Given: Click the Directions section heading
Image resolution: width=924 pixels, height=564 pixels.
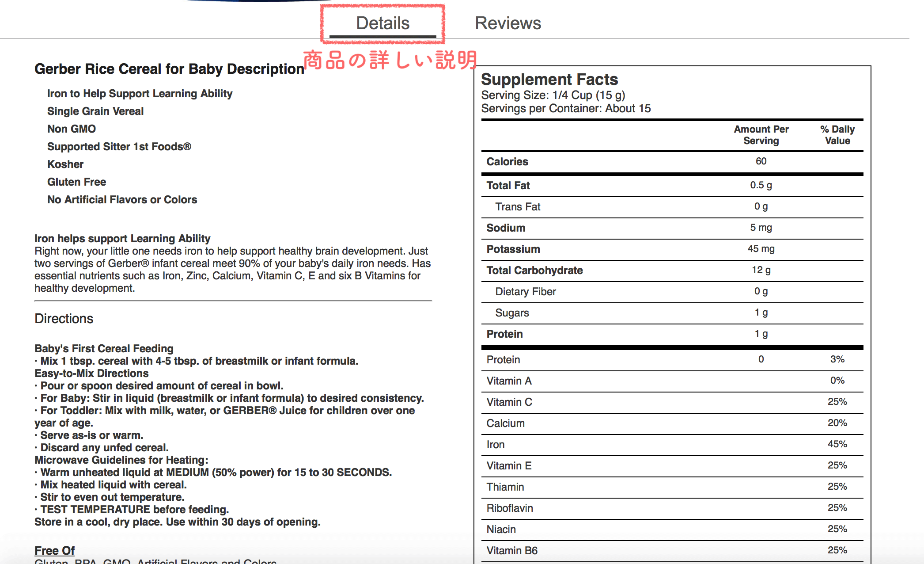Looking at the screenshot, I should click(x=64, y=319).
